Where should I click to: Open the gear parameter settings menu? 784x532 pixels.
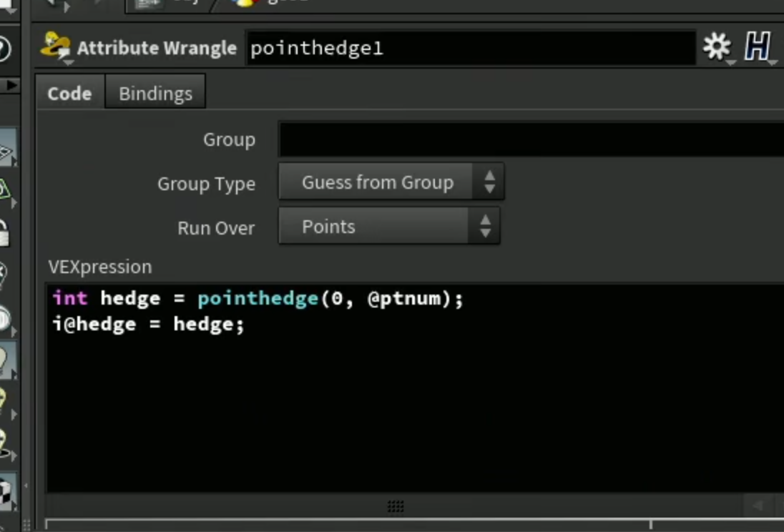tap(717, 47)
